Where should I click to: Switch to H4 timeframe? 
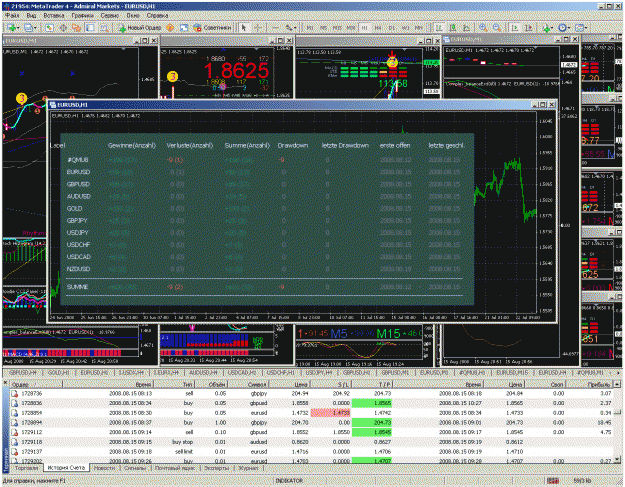click(378, 27)
